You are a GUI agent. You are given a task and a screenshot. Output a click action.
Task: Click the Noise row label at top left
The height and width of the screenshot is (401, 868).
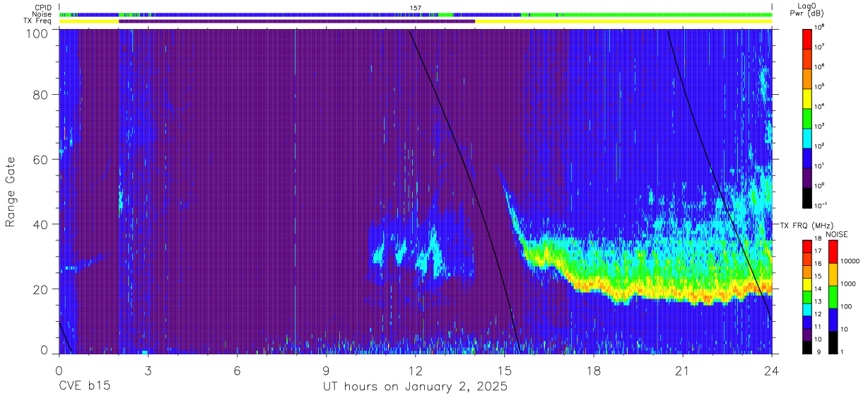coord(43,14)
